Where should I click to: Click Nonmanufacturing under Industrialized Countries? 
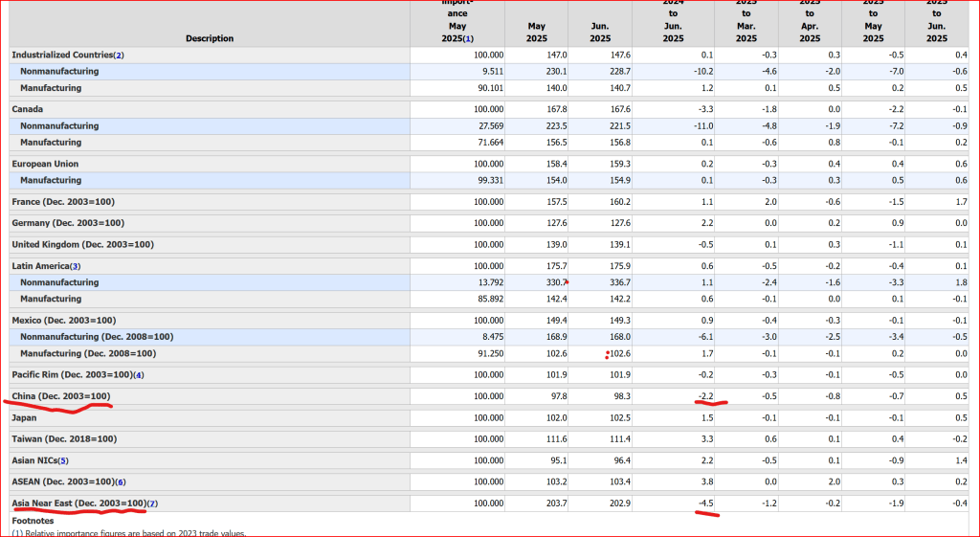point(59,71)
